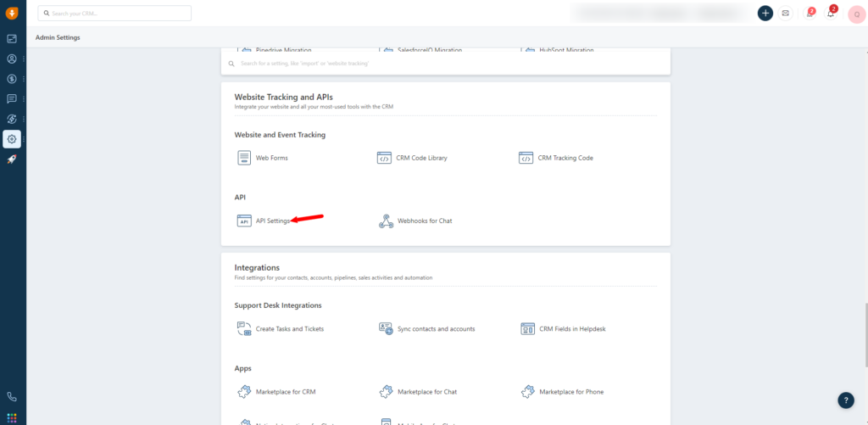Open the bell notifications icon with badge
Viewport: 868px width, 425px height.
click(831, 14)
